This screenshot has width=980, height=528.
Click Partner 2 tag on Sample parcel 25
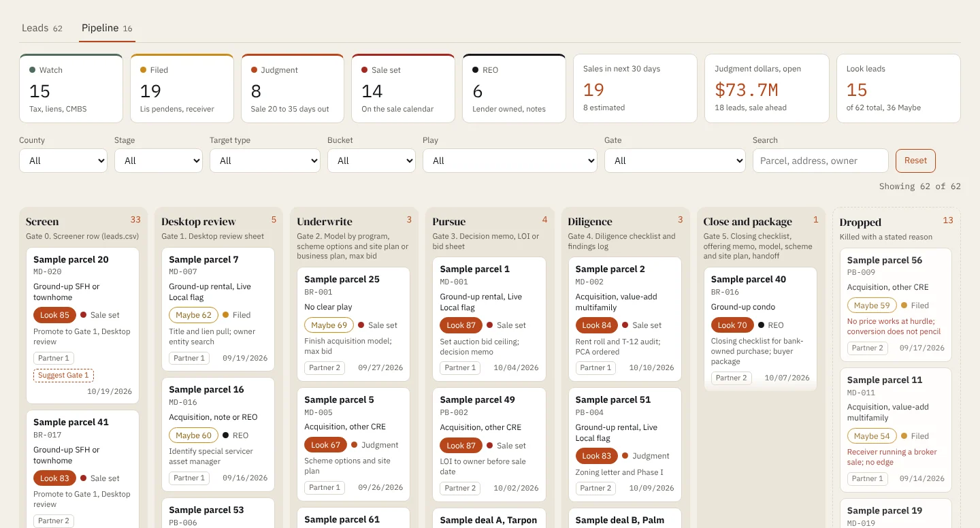[325, 367]
